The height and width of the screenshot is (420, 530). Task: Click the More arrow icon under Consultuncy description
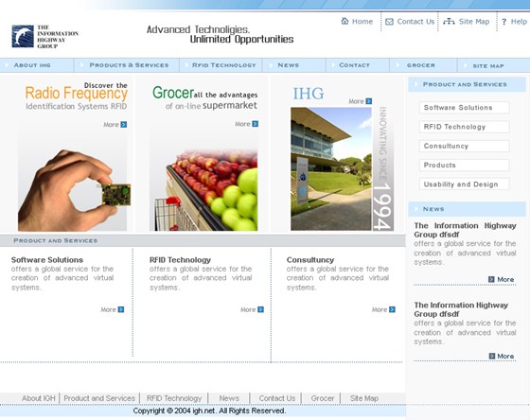click(392, 309)
